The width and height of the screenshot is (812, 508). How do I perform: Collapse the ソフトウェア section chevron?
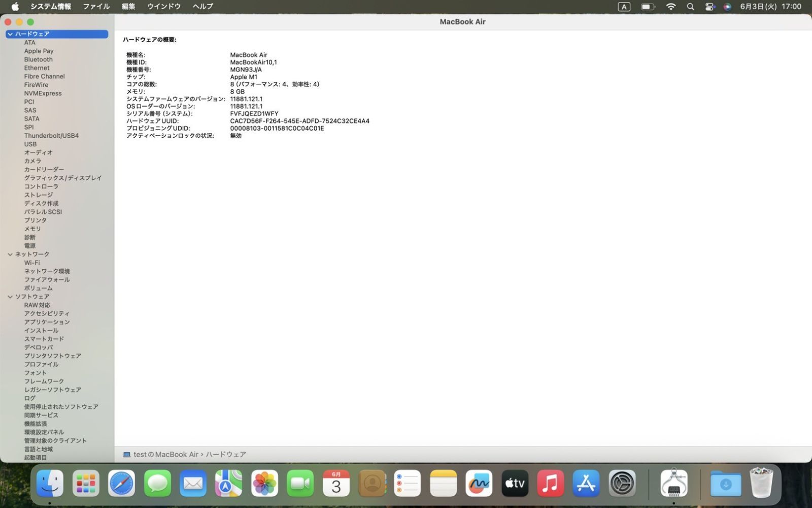[x=10, y=297]
